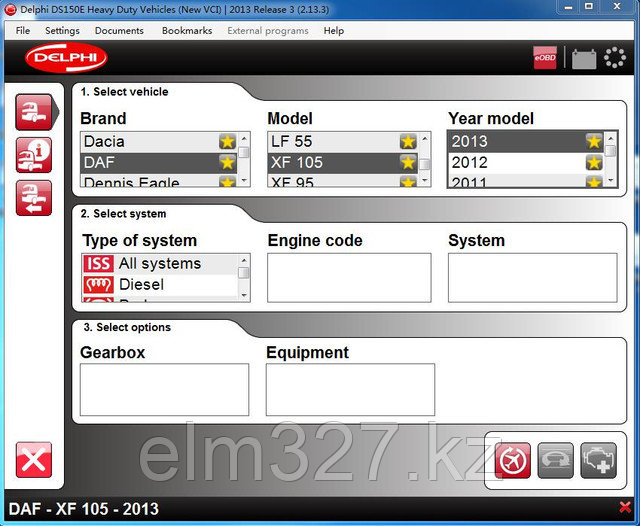Click the Gearbox list box
Screen dimensions: 640x526
pyautogui.click(x=164, y=390)
